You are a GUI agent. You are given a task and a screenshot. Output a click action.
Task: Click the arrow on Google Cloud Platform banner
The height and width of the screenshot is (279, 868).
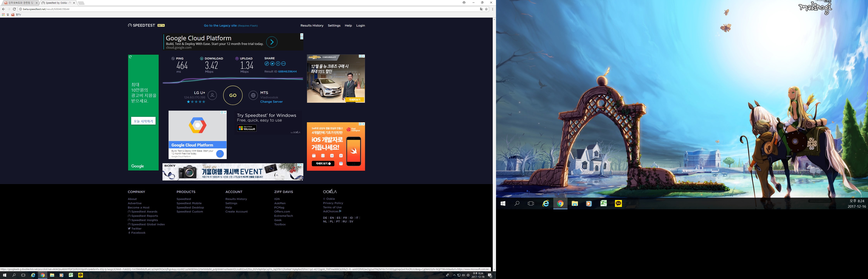click(272, 42)
